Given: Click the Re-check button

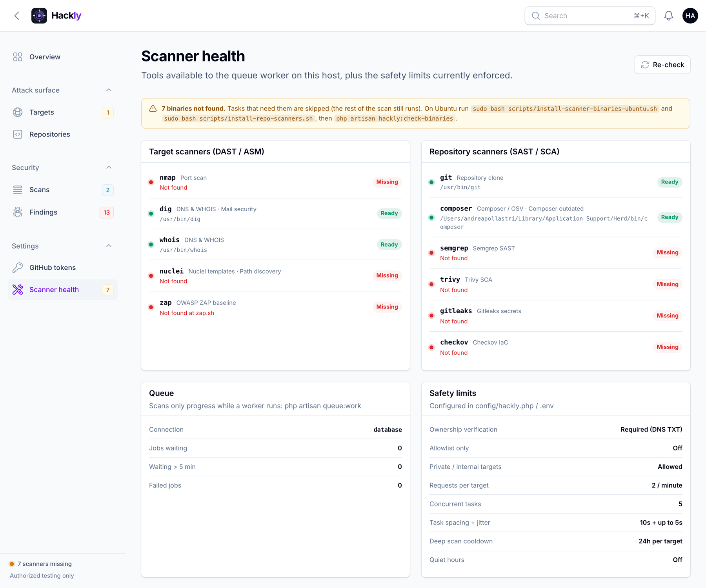Looking at the screenshot, I should coord(662,65).
